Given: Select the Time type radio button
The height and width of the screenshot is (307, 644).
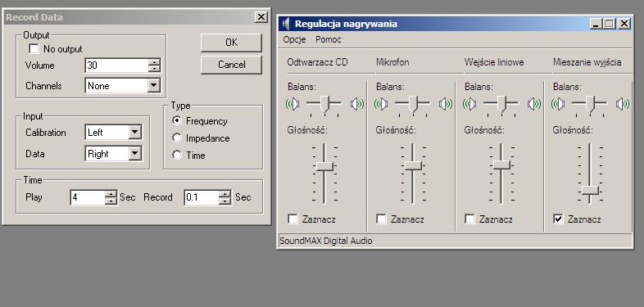Looking at the screenshot, I should 177,156.
